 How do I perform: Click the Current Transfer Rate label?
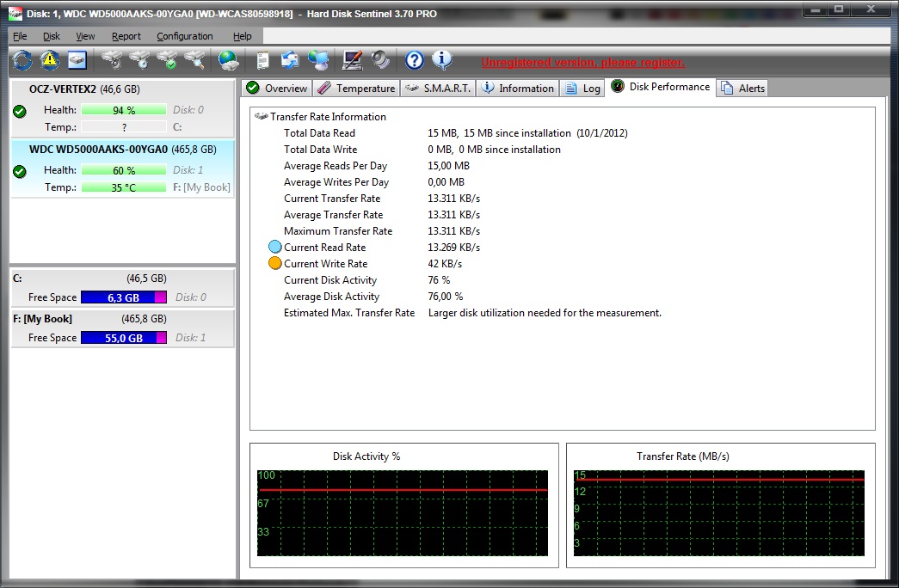[332, 199]
